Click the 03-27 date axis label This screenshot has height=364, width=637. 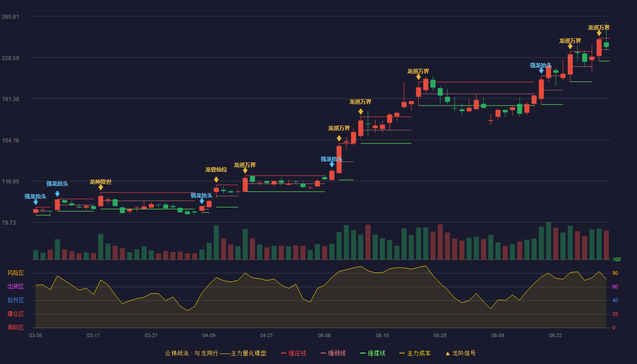[151, 335]
